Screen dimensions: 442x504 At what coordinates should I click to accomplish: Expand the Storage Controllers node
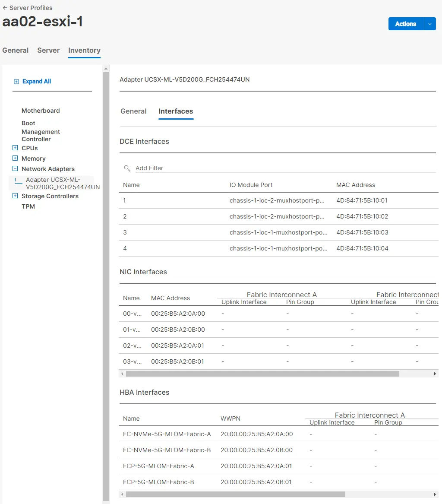(15, 196)
